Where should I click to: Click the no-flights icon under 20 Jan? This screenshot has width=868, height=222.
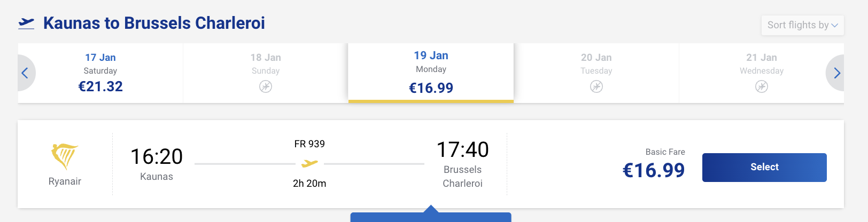[596, 86]
